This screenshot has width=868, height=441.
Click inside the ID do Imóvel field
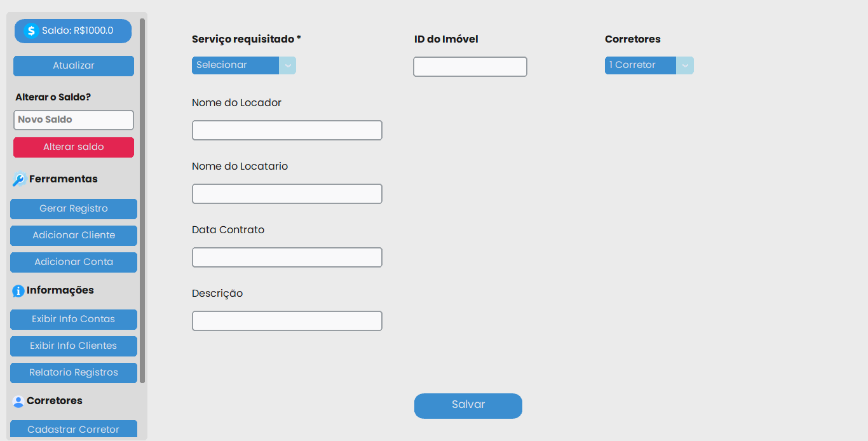(470, 66)
